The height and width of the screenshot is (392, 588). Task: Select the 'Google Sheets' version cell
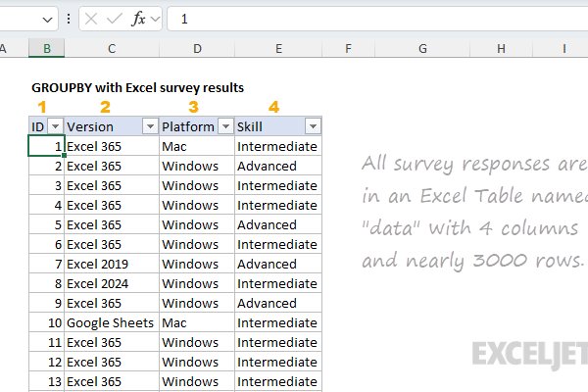pyautogui.click(x=112, y=323)
